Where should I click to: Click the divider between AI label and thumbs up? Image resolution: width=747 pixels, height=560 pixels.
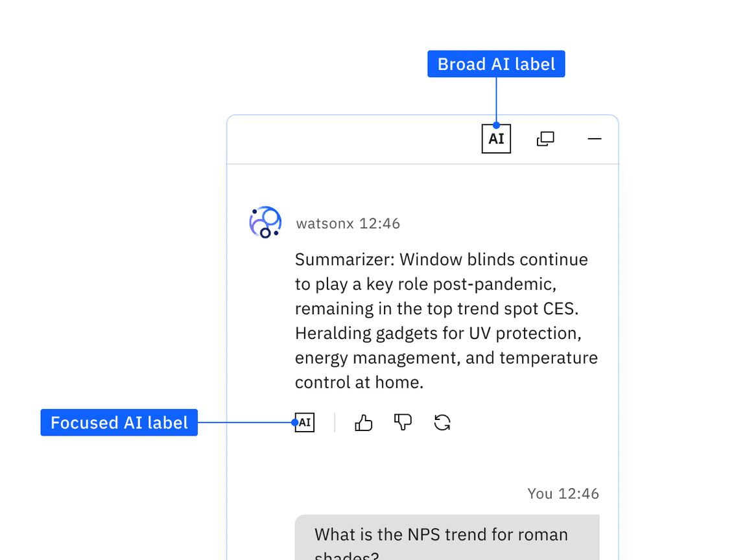click(335, 422)
